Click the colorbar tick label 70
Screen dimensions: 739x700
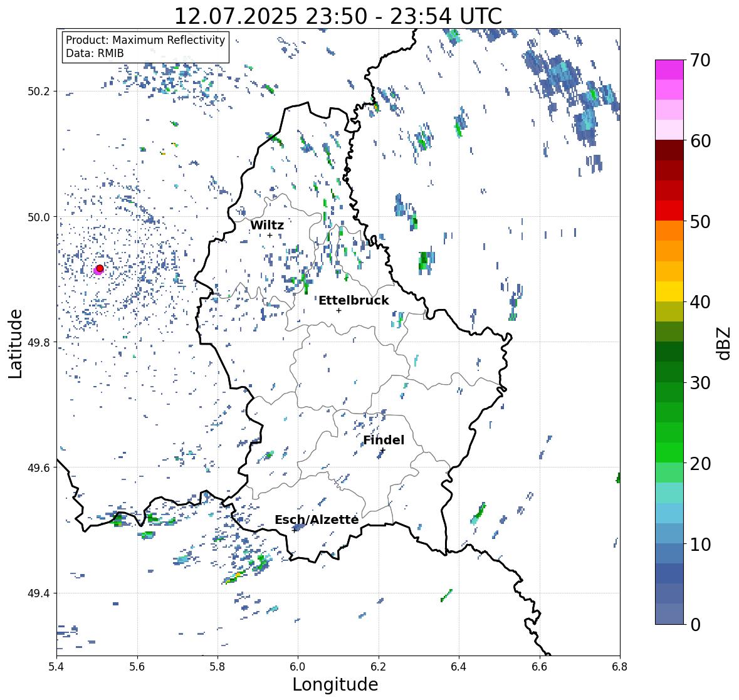coord(700,60)
